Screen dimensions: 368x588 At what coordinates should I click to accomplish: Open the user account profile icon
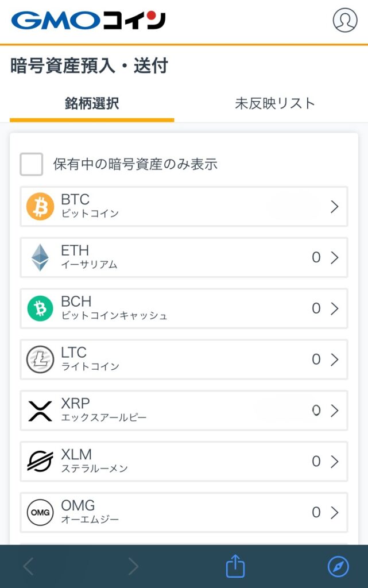click(x=344, y=20)
